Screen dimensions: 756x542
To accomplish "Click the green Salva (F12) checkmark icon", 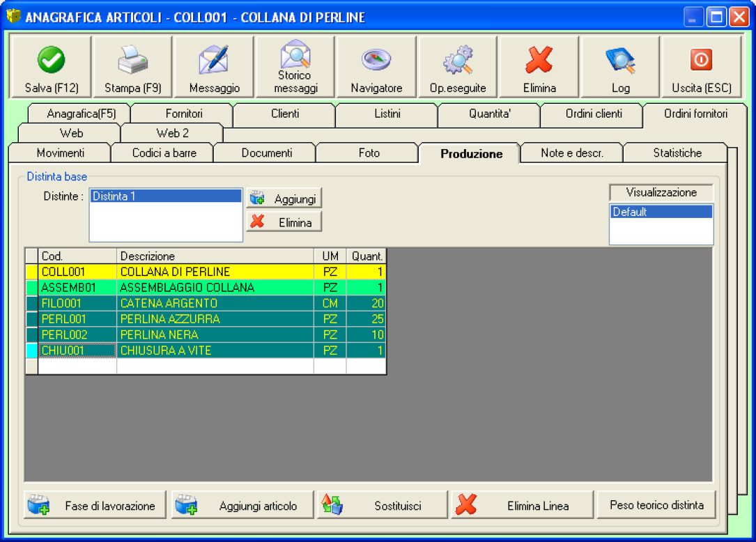I will (51, 60).
